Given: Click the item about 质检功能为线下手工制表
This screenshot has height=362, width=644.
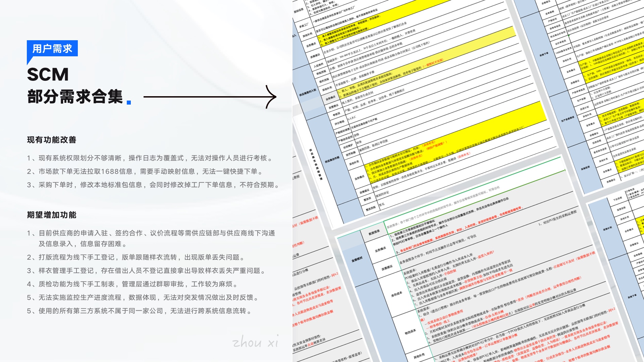Looking at the screenshot, I should 132,284.
